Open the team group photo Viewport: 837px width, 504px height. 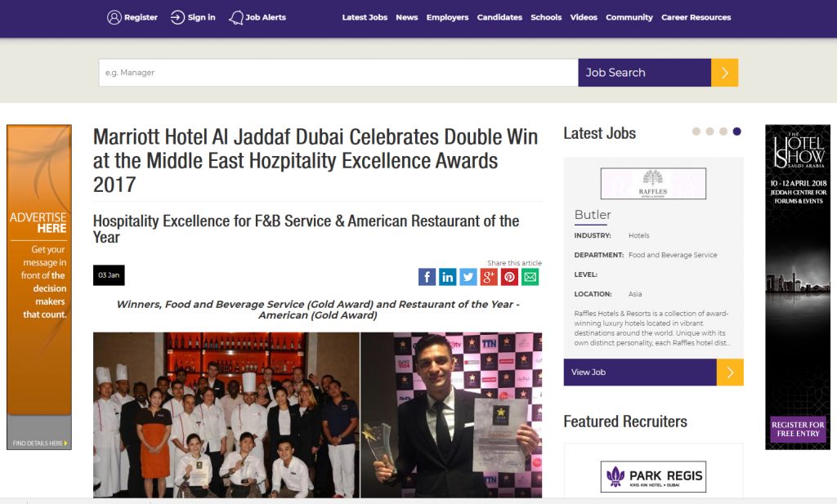(226, 415)
